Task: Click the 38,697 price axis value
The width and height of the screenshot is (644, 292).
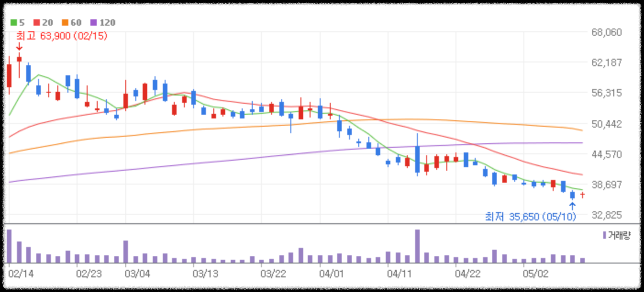Action: pyautogui.click(x=607, y=185)
